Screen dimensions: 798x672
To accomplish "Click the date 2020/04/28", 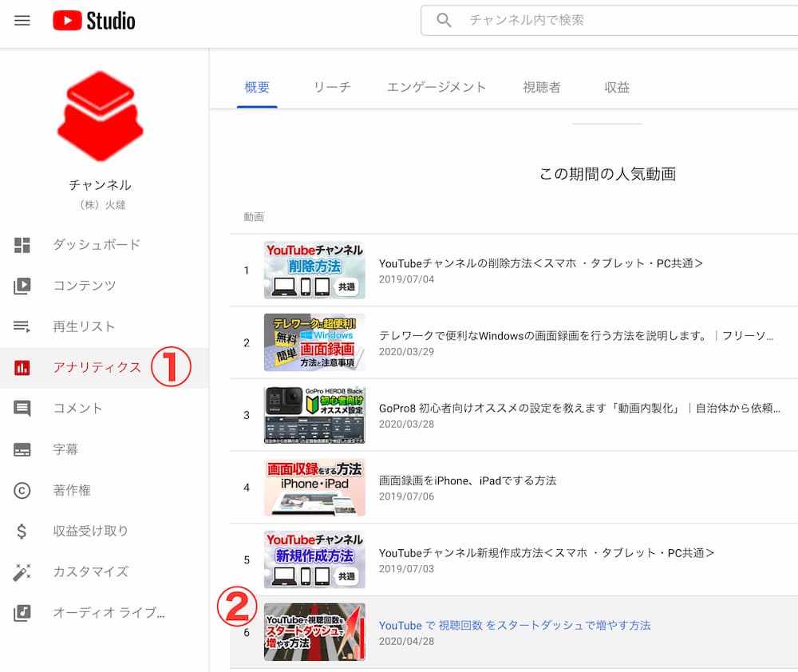I will 407,641.
